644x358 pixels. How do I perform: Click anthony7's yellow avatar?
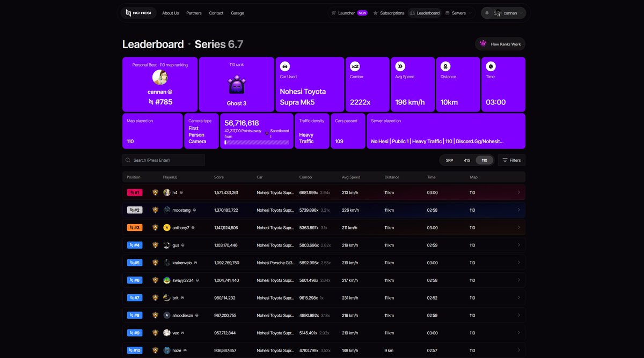click(x=167, y=228)
